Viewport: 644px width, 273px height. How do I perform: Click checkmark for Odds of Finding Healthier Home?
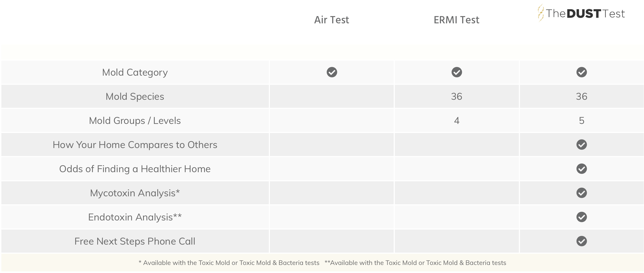581,169
